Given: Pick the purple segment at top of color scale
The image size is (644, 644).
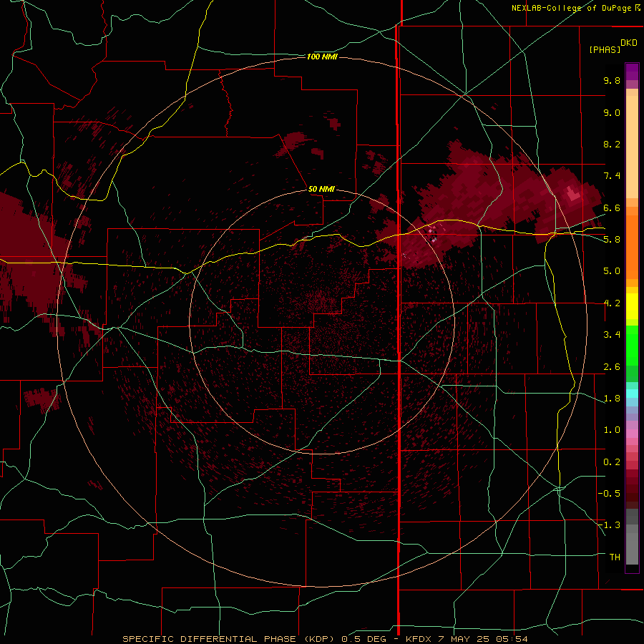Looking at the screenshot, I should coord(632,72).
